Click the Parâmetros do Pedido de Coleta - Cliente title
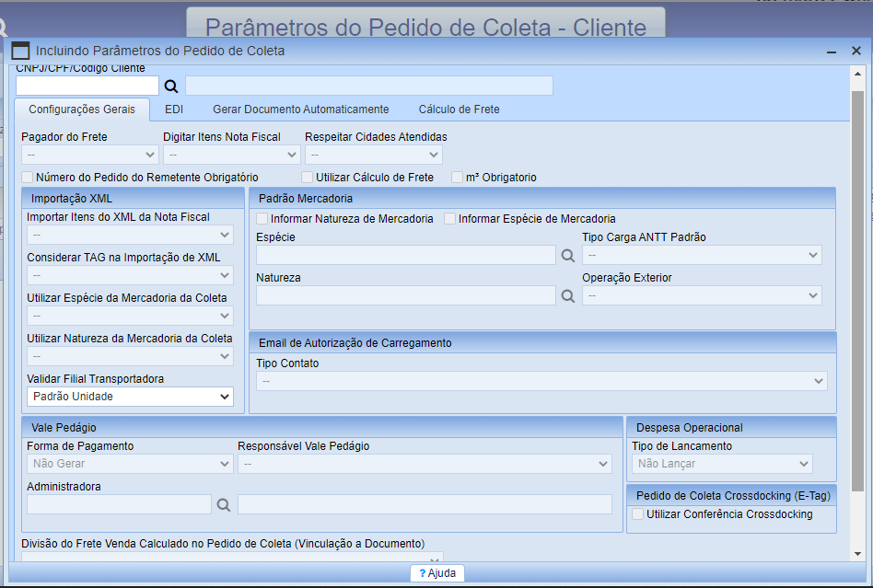 tap(426, 28)
